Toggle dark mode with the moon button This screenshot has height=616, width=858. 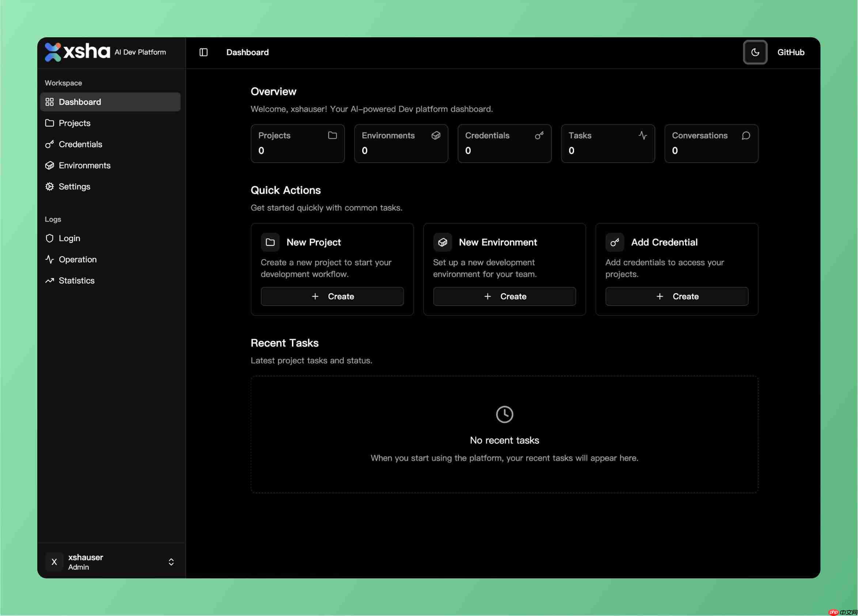(x=755, y=52)
